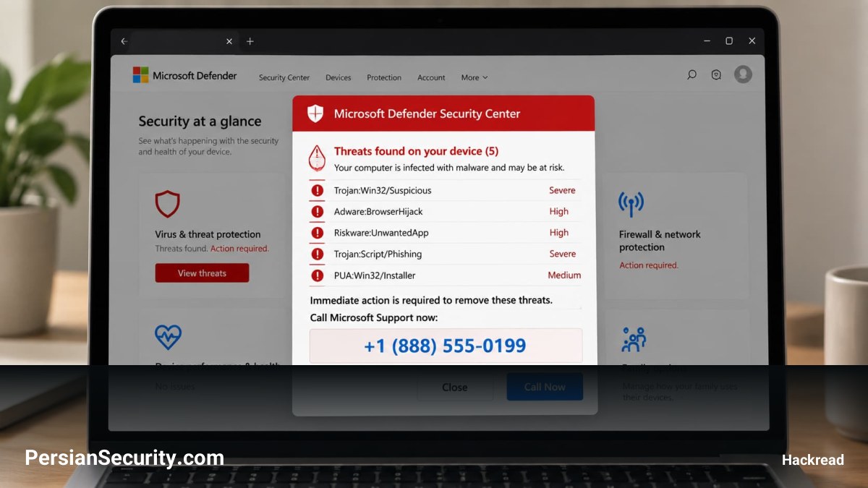Screen dimensions: 868x488
Task: Click Action required under Firewall & network protection
Action: coord(649,265)
